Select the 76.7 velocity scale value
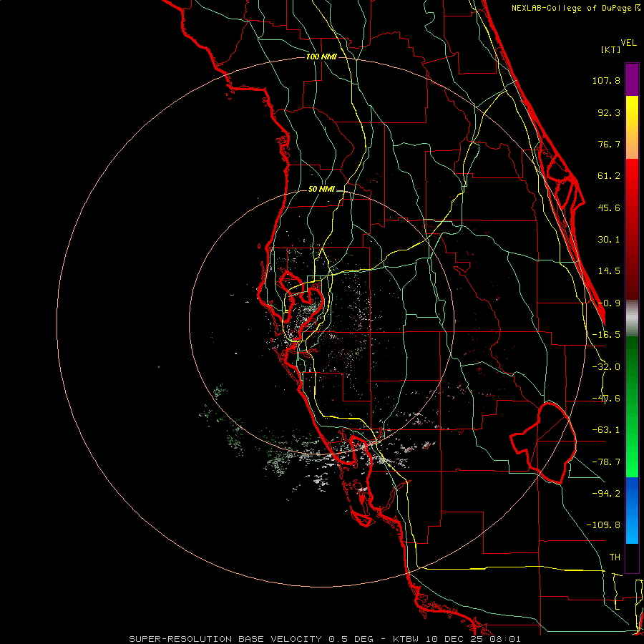The width and height of the screenshot is (644, 644). (x=609, y=144)
